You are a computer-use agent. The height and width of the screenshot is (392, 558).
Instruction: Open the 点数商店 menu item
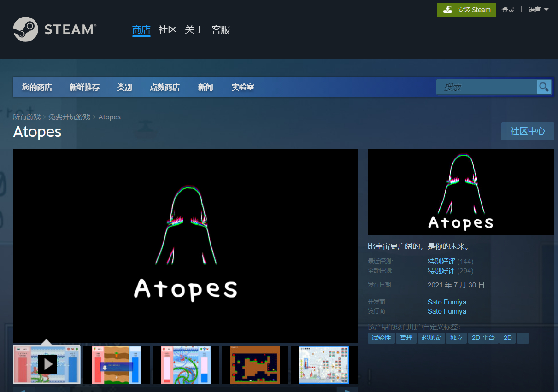click(x=164, y=87)
